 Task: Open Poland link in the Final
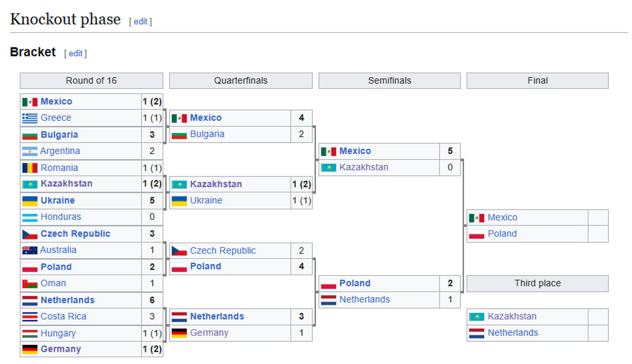[502, 234]
